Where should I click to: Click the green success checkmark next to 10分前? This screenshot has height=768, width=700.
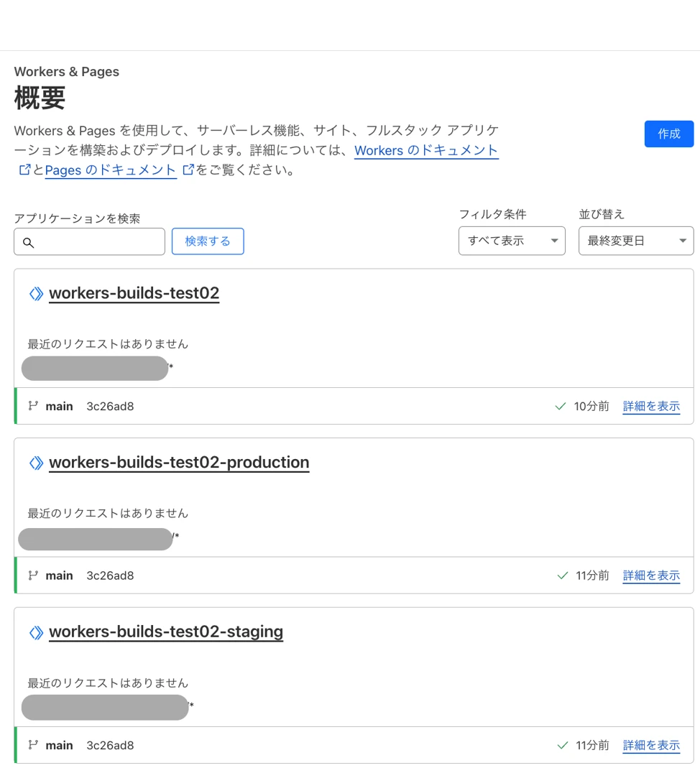tap(561, 407)
